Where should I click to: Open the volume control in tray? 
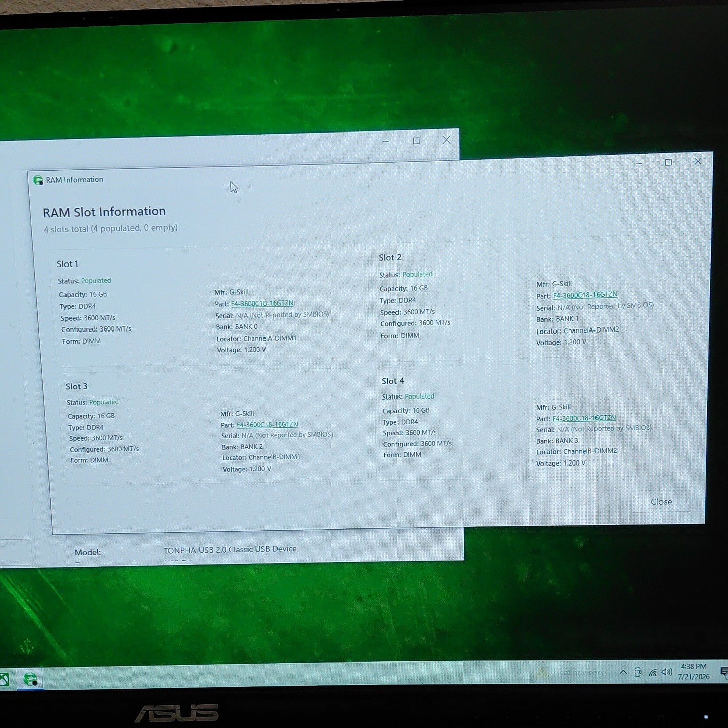(x=667, y=672)
